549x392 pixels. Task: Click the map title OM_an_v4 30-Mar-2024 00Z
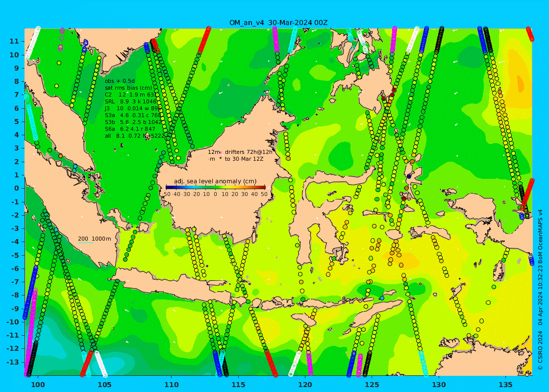(x=278, y=23)
